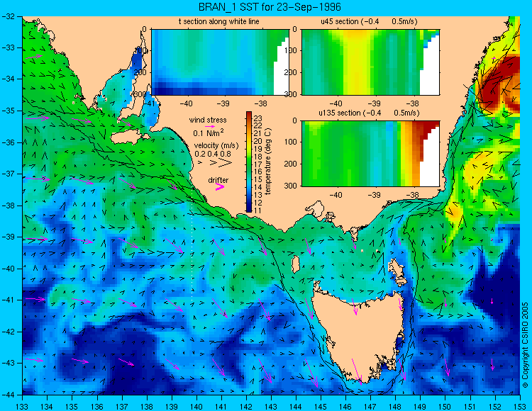Click the colorbar tick value 14
Image resolution: width=532 pixels, height=411 pixels.
(258, 186)
